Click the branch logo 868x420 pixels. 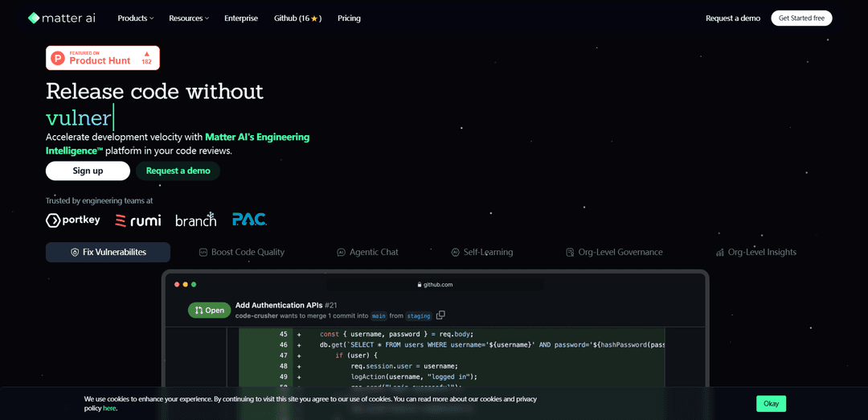pos(196,220)
